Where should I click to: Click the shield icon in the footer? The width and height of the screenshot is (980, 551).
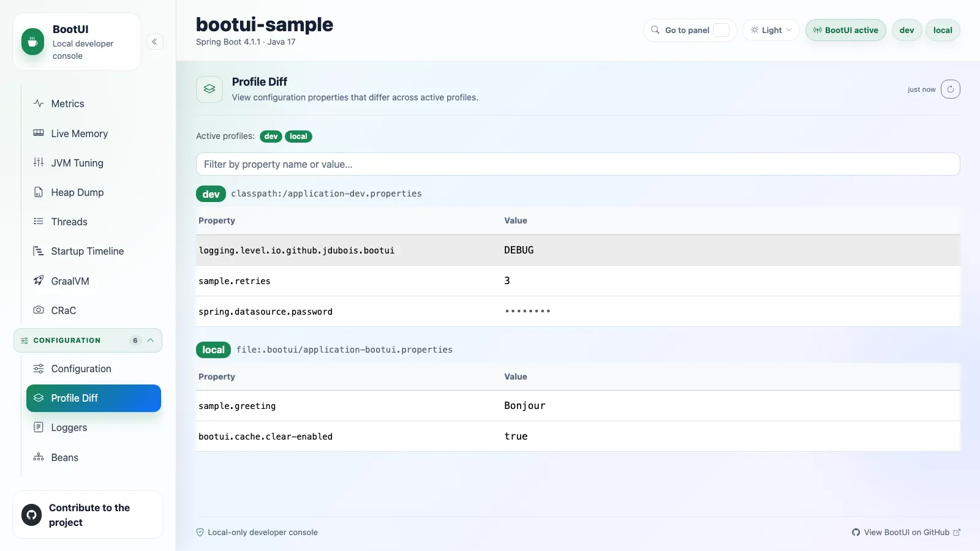coord(200,532)
